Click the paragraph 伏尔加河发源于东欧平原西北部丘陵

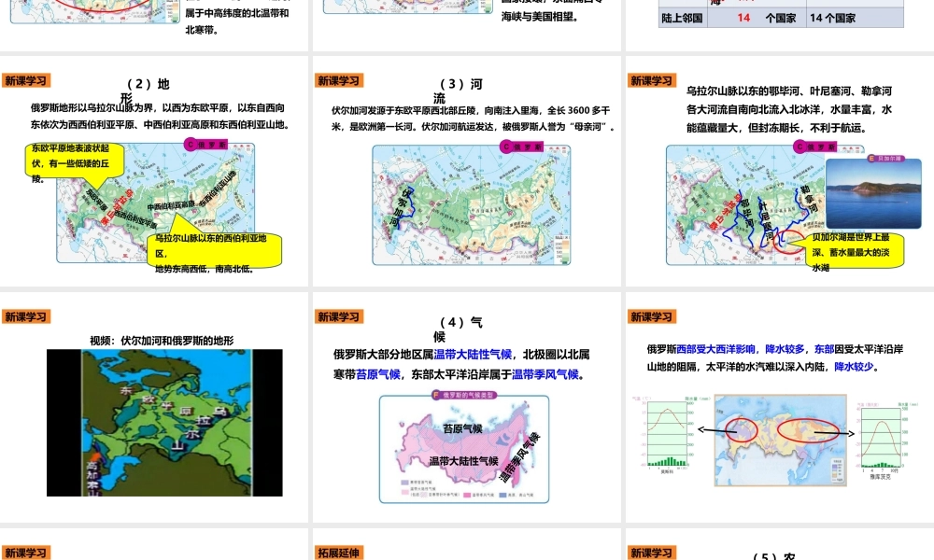tap(473, 119)
